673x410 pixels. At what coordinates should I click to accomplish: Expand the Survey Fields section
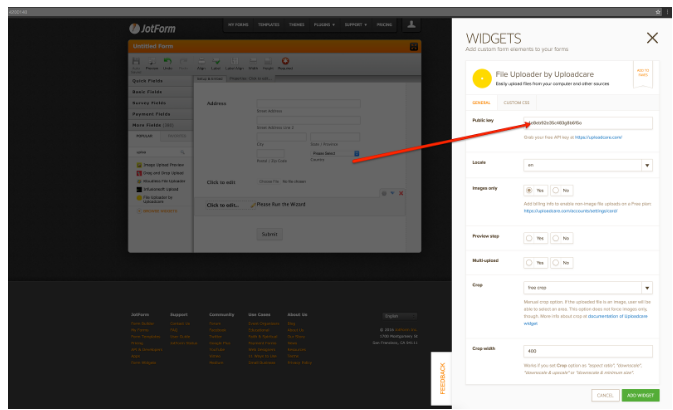tap(161, 103)
